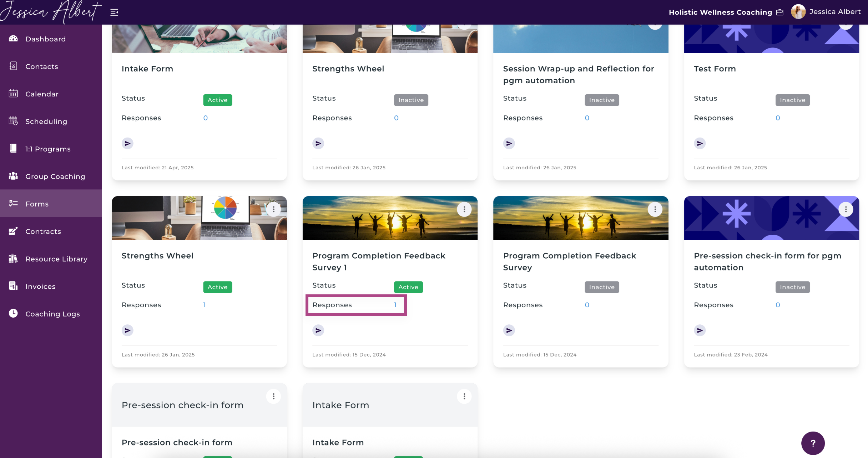This screenshot has width=868, height=458.
Task: Send the inactive Strengths Wheel form
Action: 318,144
